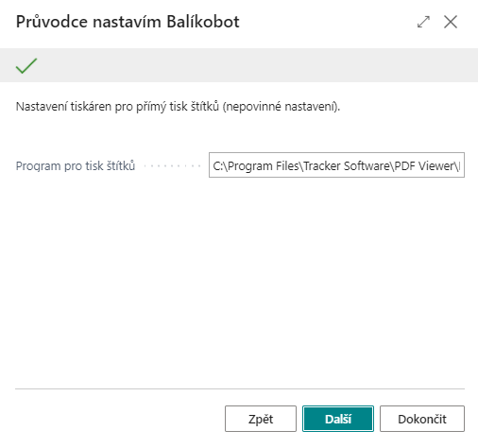Finish the wizard with Dokončit
This screenshot has width=478, height=448.
(422, 419)
